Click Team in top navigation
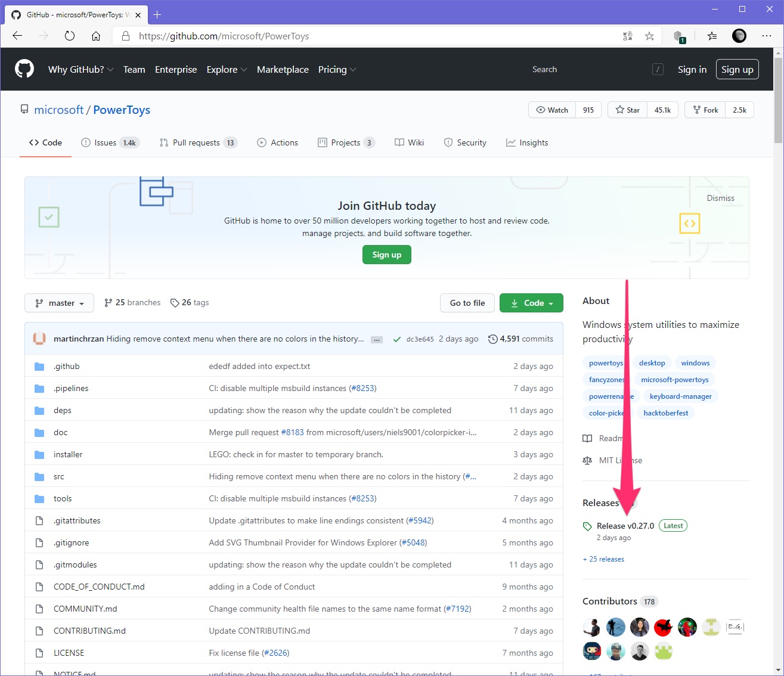784x676 pixels. tap(134, 69)
